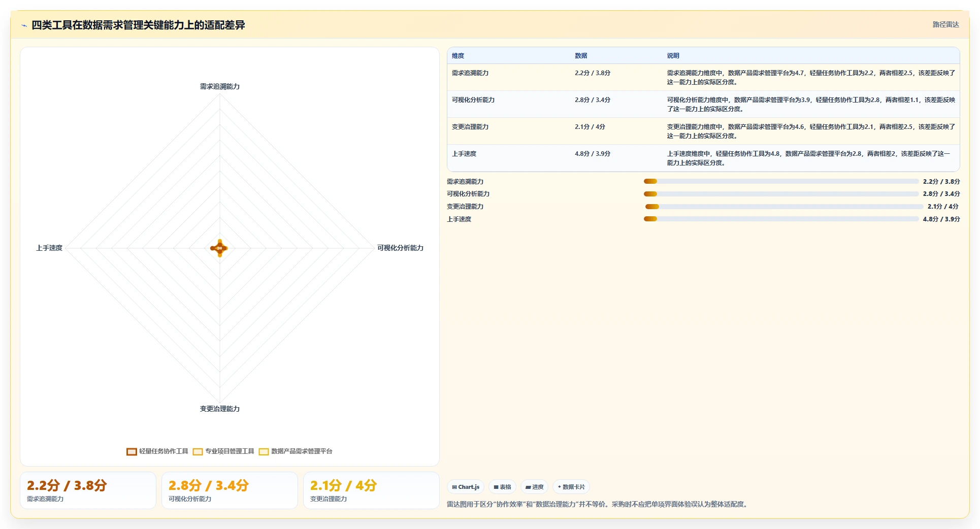Toggle the 数据产品需求管理平台 legend series
Screen dimensions: 980x529
(296, 451)
